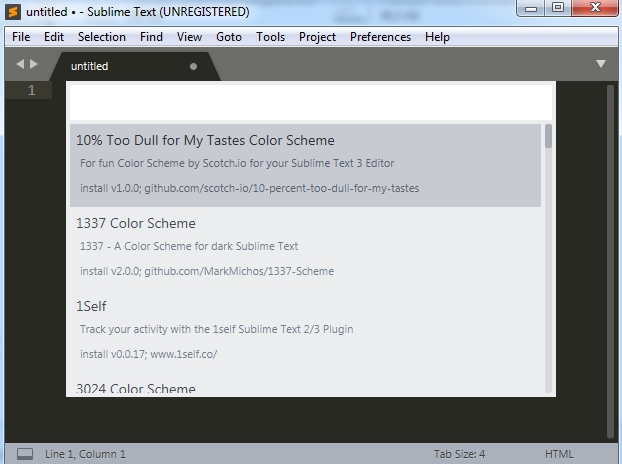
Task: Click the Line 1, Column 1 status text
Action: [85, 454]
